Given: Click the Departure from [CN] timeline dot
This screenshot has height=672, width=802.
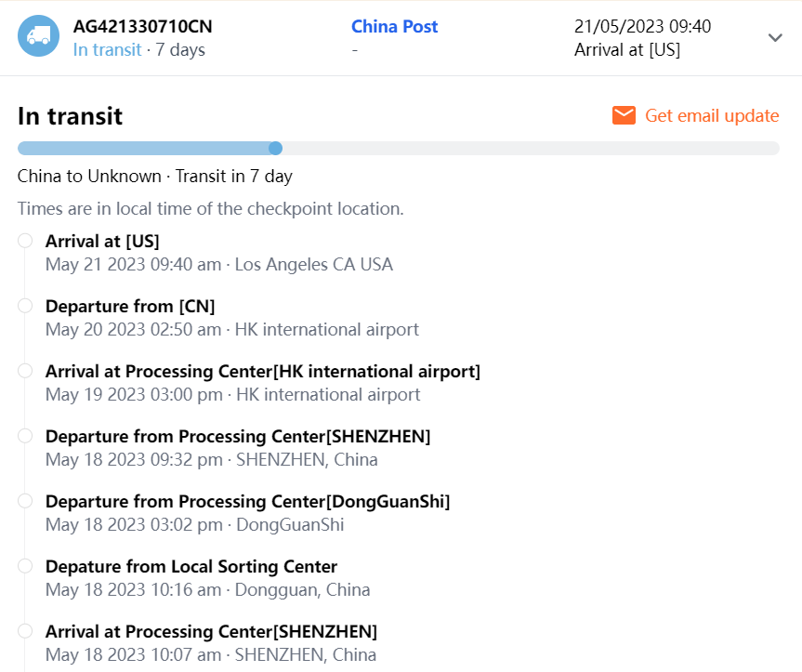Looking at the screenshot, I should (x=25, y=306).
